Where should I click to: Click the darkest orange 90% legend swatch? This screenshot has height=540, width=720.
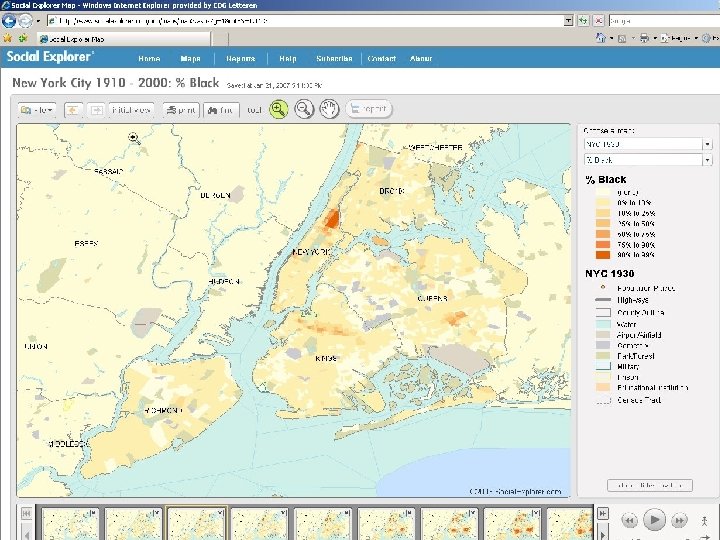(603, 255)
